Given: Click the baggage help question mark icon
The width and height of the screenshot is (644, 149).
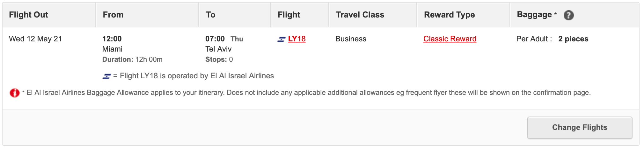Looking at the screenshot, I should [x=568, y=15].
